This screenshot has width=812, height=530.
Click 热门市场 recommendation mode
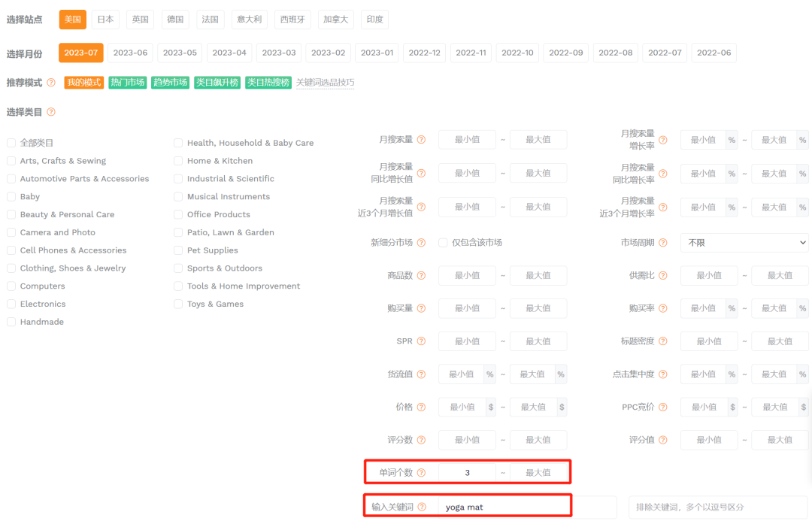click(127, 82)
